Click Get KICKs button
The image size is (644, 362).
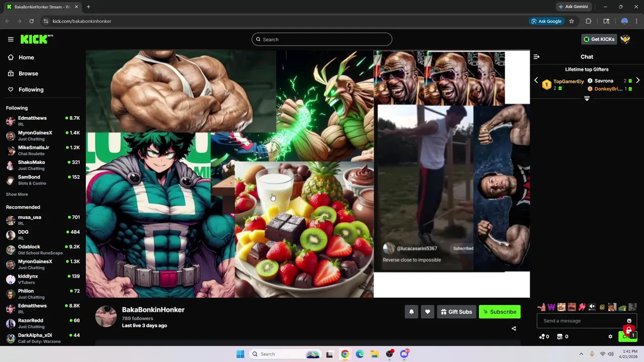[x=599, y=39]
